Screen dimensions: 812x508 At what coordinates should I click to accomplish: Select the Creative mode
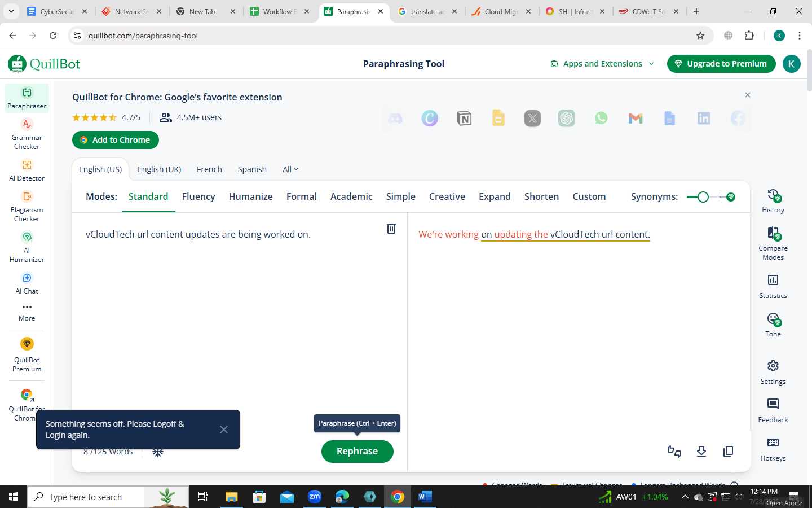(447, 196)
